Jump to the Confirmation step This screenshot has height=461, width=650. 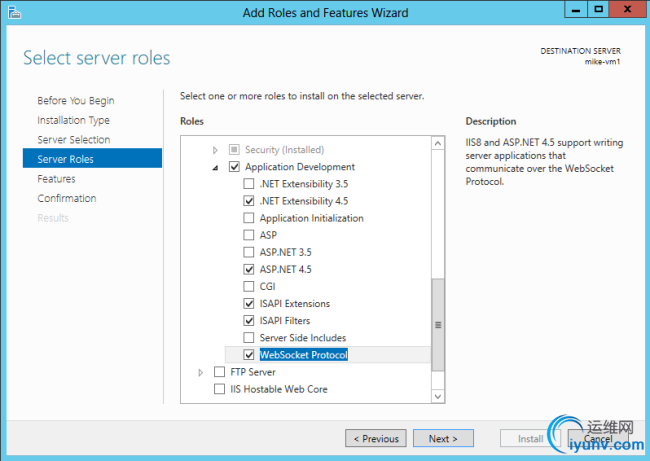pyautogui.click(x=67, y=198)
